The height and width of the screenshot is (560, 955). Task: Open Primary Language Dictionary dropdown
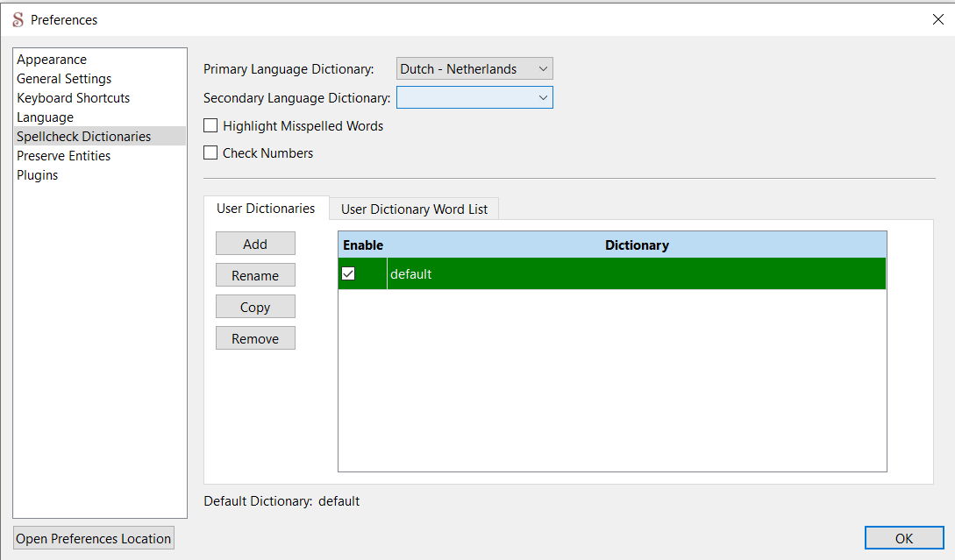click(474, 69)
